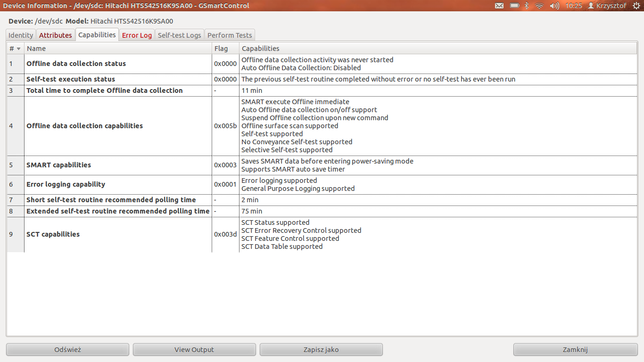This screenshot has height=362, width=644.
Task: Click 'Supports SMART auto save timer' text
Action: [x=293, y=169]
